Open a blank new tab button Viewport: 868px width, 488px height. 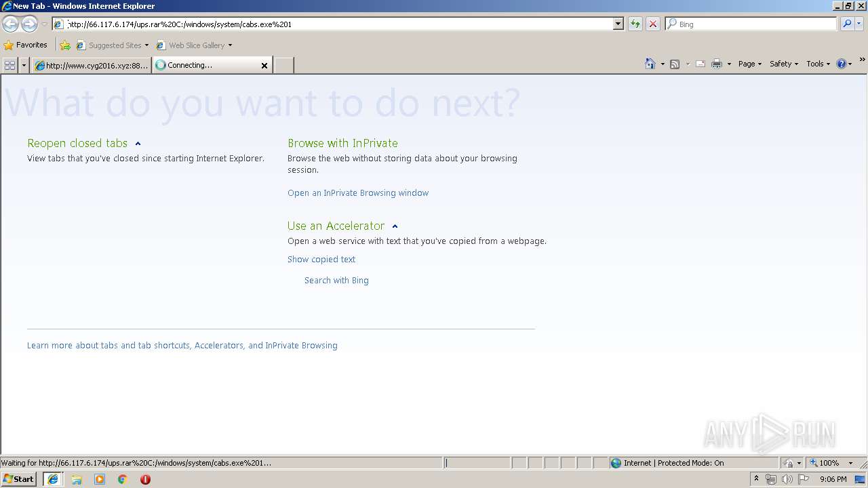[x=283, y=65]
